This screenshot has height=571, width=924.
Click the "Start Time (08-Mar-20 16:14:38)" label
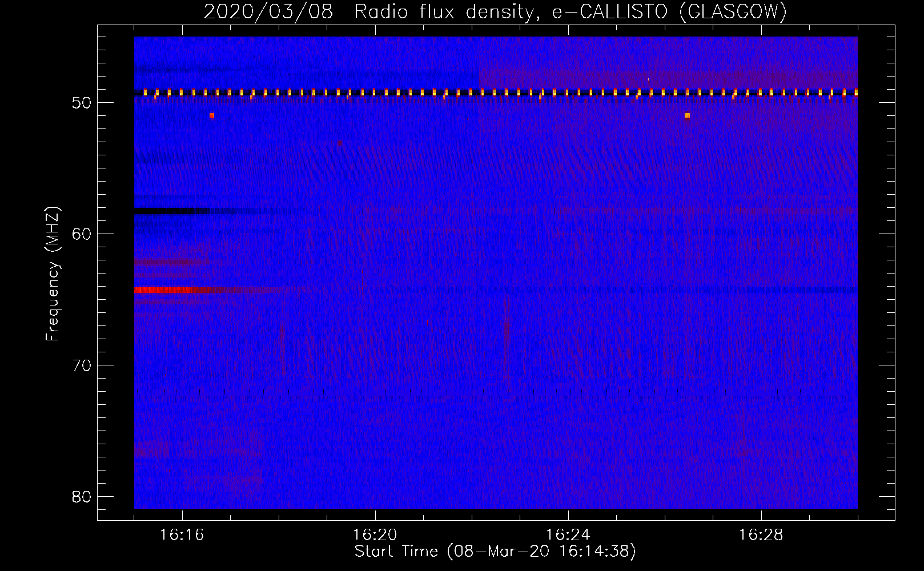click(495, 552)
